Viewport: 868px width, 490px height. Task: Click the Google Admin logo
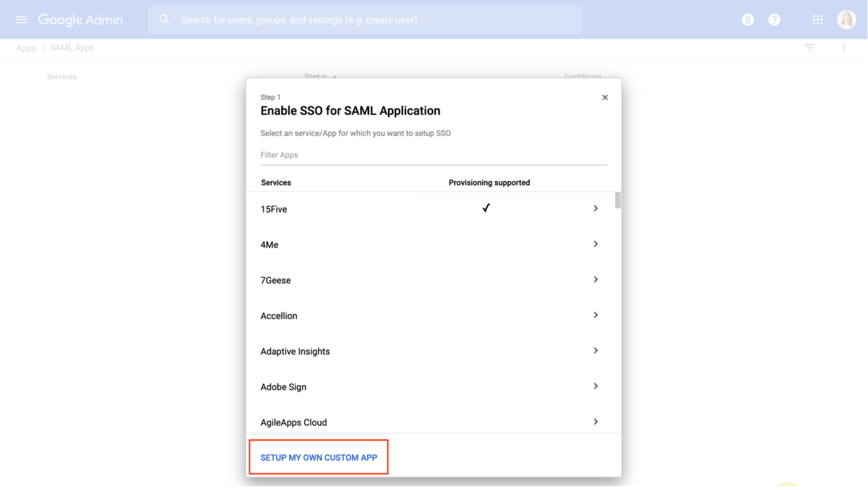click(80, 20)
